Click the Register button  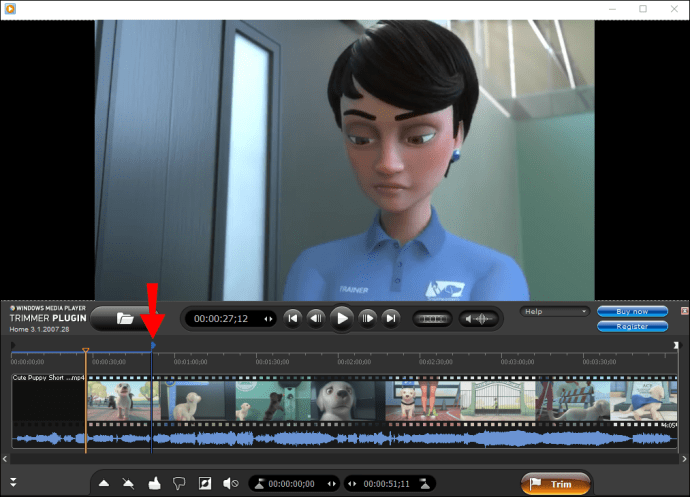pyautogui.click(x=632, y=326)
